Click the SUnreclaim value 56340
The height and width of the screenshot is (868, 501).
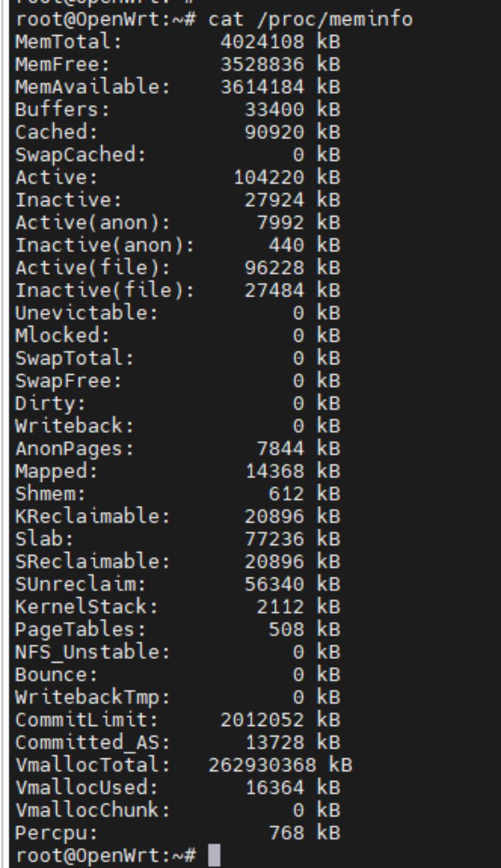pyautogui.click(x=274, y=584)
